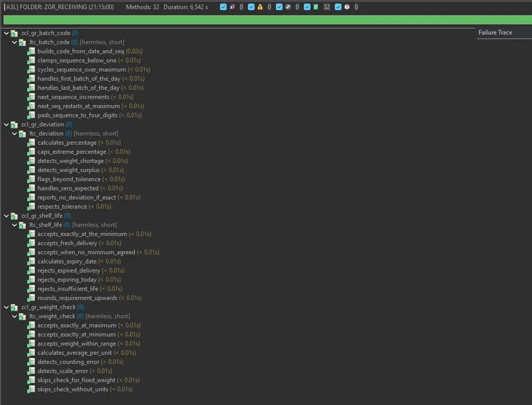Screen dimensions: 532x405
Task: Collapse the ltc_weight_check test class
Action: (x=15, y=317)
